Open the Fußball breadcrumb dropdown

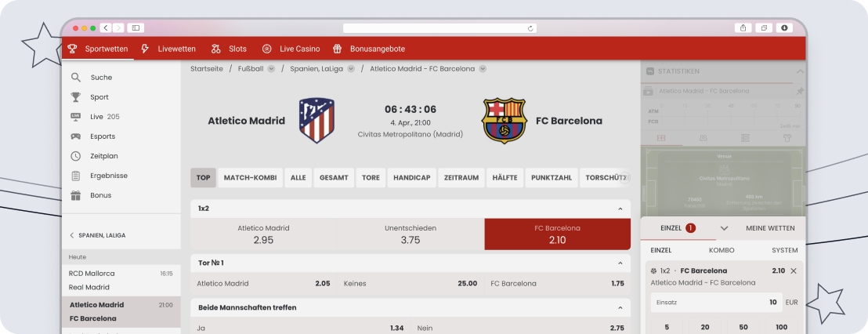(x=271, y=69)
